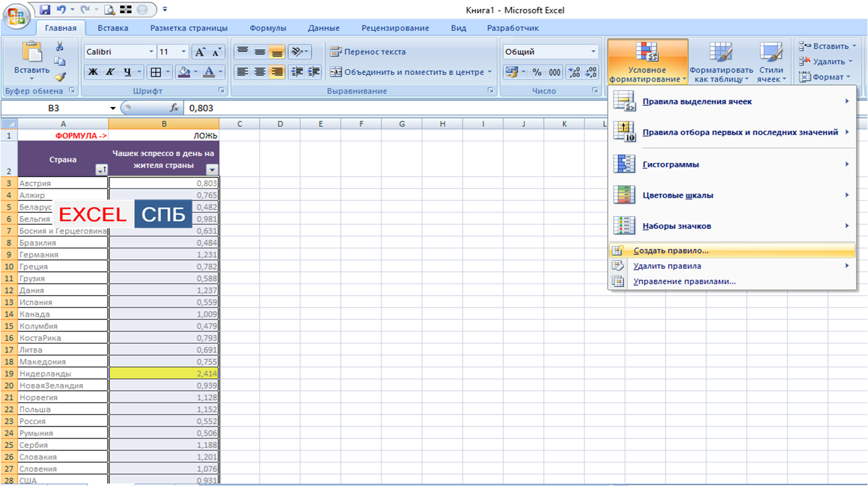
Task: Click the Increase decimal icon
Action: coord(574,72)
